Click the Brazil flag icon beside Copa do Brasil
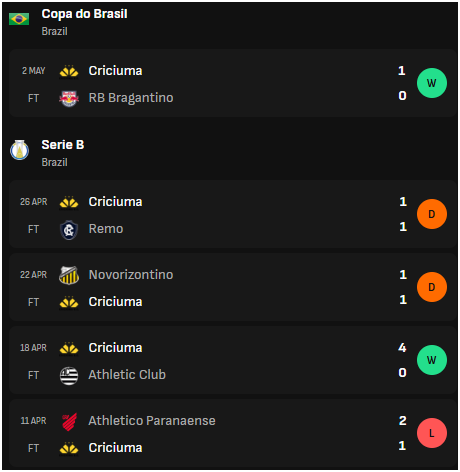Viewport: 460px width, 472px height. click(19, 19)
